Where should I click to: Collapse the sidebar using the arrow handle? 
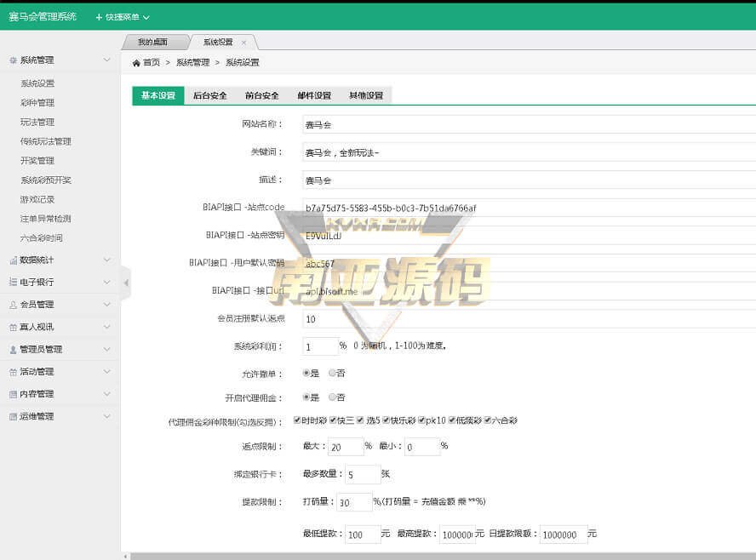pos(126,283)
